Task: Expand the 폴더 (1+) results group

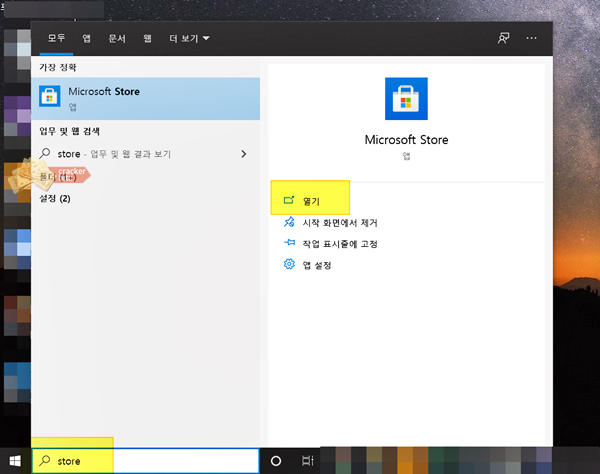Action: [x=58, y=177]
